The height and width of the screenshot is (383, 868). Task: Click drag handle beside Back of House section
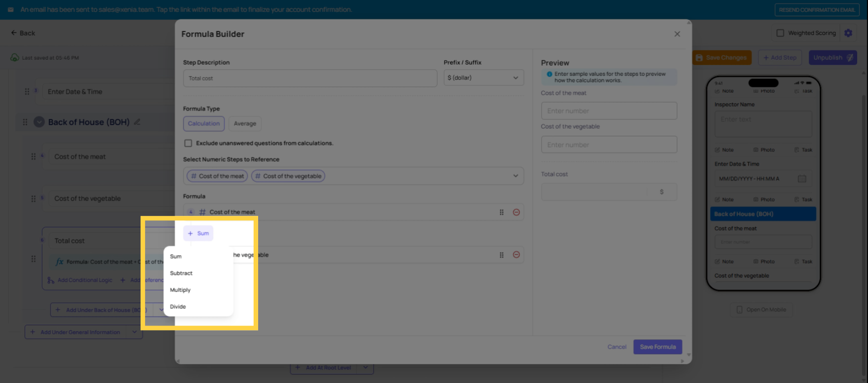click(25, 122)
